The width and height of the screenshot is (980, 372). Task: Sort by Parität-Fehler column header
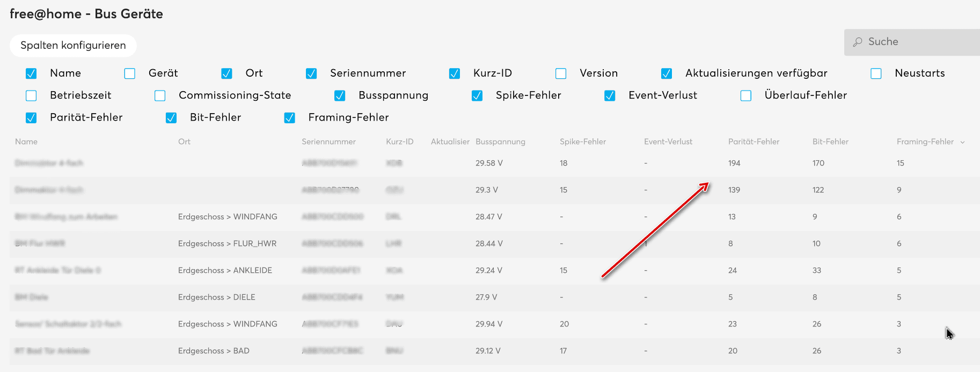754,142
